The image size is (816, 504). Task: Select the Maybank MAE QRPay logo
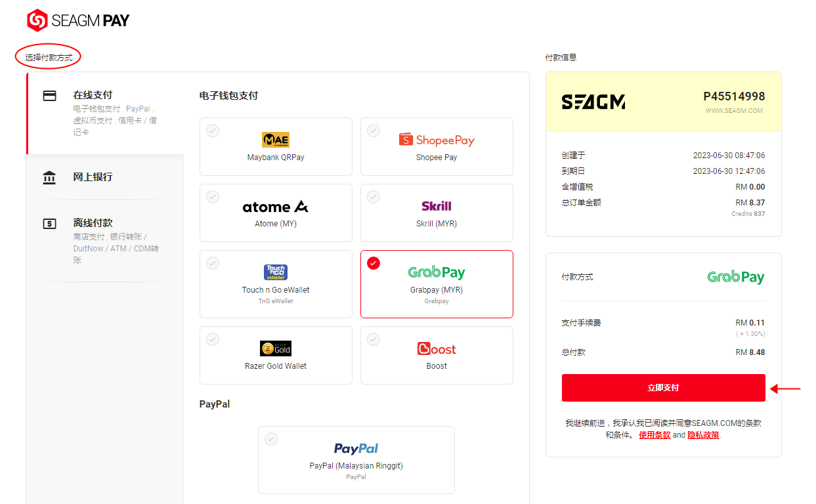(x=276, y=140)
